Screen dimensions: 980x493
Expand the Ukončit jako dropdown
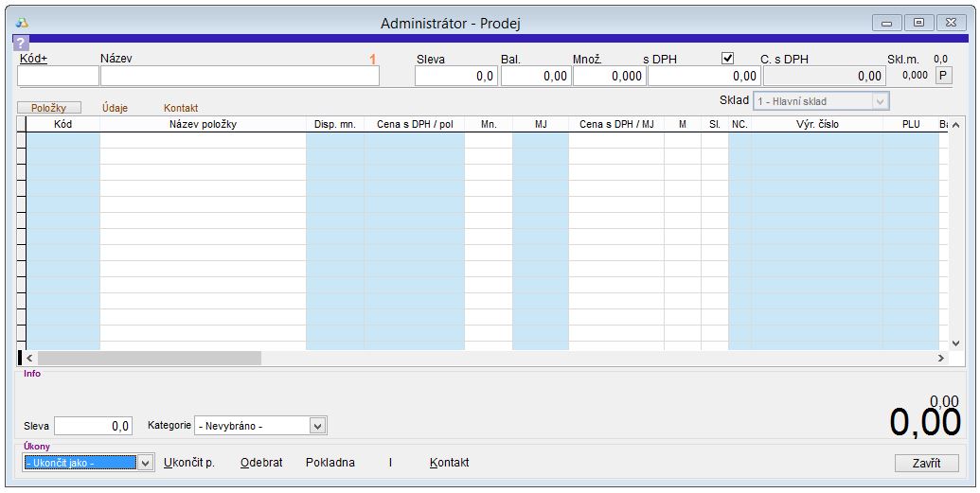145,463
